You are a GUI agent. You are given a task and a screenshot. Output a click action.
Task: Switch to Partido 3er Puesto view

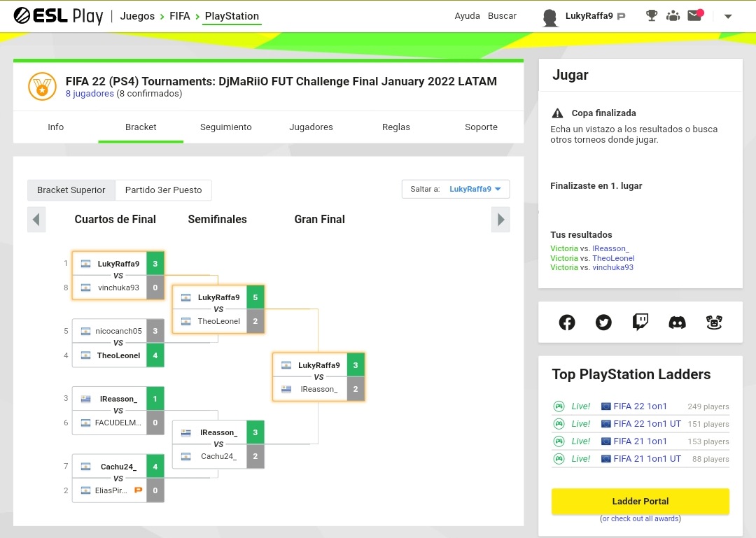click(x=163, y=190)
